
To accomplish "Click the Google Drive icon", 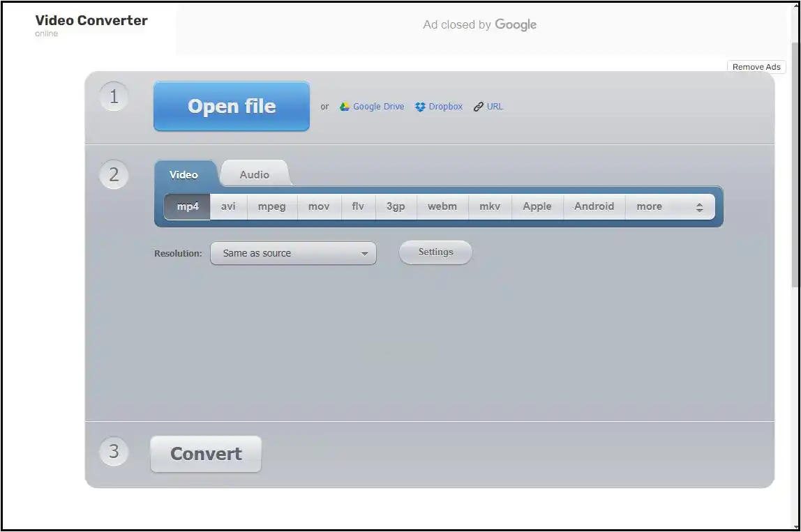I will coord(345,106).
